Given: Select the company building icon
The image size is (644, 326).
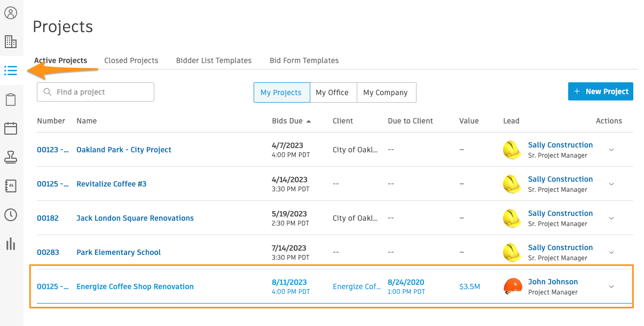Looking at the screenshot, I should [x=11, y=42].
